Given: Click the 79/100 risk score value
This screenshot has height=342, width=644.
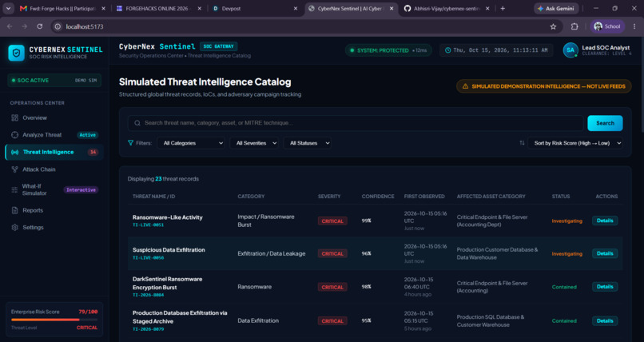Looking at the screenshot, I should coord(88,312).
